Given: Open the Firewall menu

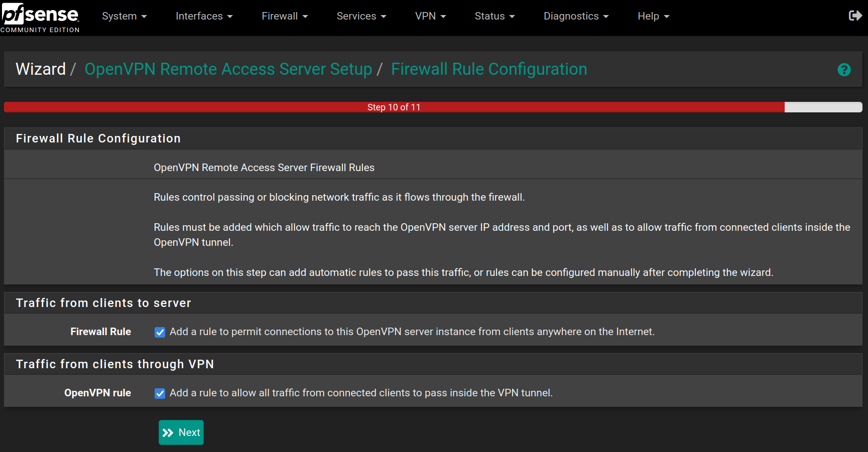Looking at the screenshot, I should coord(285,16).
